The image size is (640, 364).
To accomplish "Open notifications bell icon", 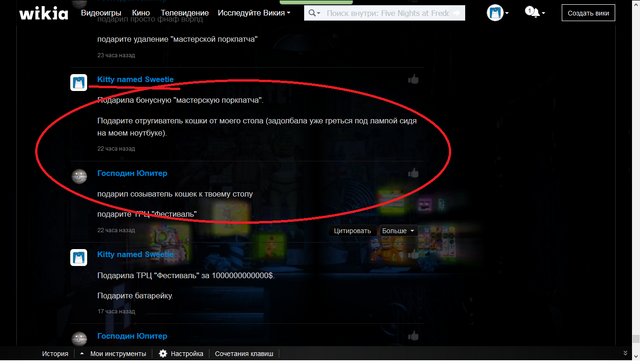I will (x=532, y=12).
